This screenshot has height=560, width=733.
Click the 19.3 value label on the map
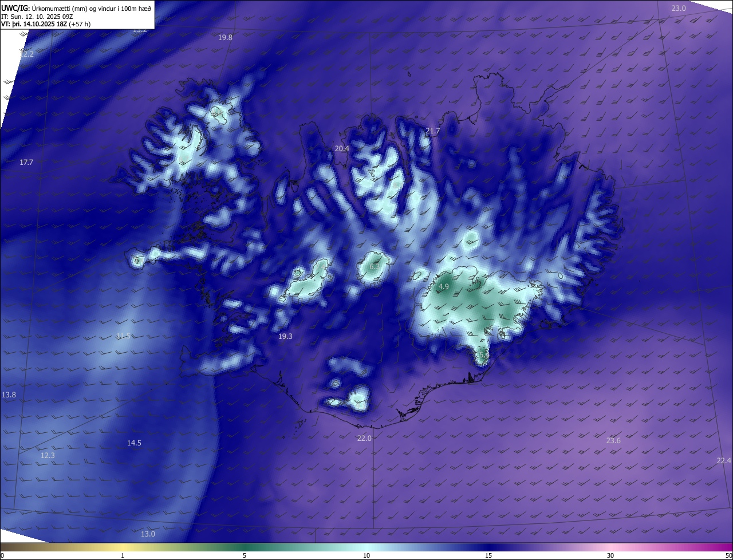tap(285, 337)
